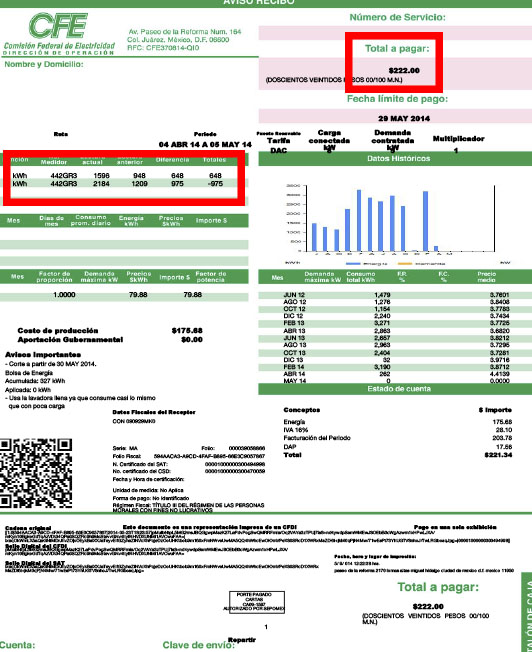The width and height of the screenshot is (532, 652).
Task: Click the 'FEB 13' history row month
Action: pos(294,323)
